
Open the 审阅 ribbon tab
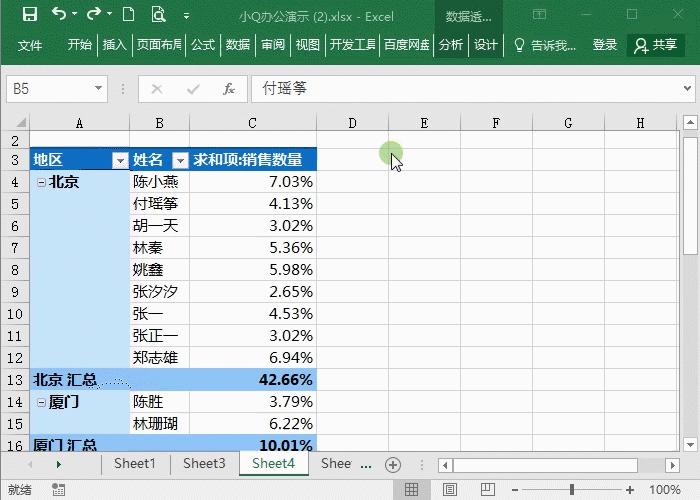[x=273, y=45]
